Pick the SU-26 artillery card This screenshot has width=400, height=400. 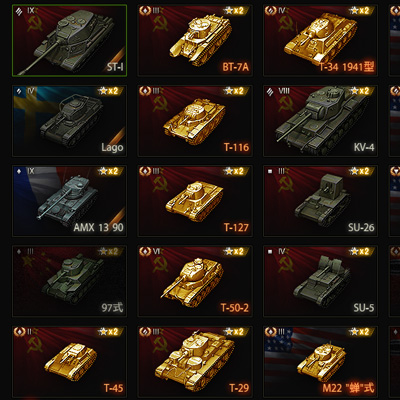point(320,201)
